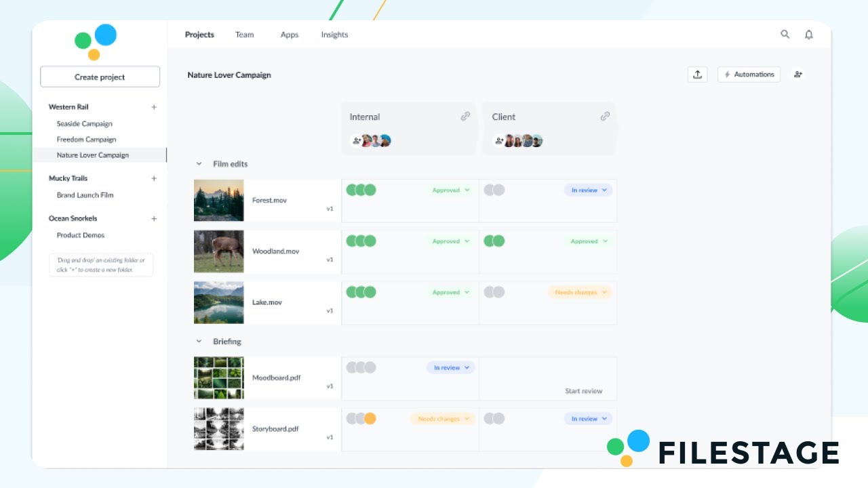Copy the Client reviewer group link

point(605,117)
